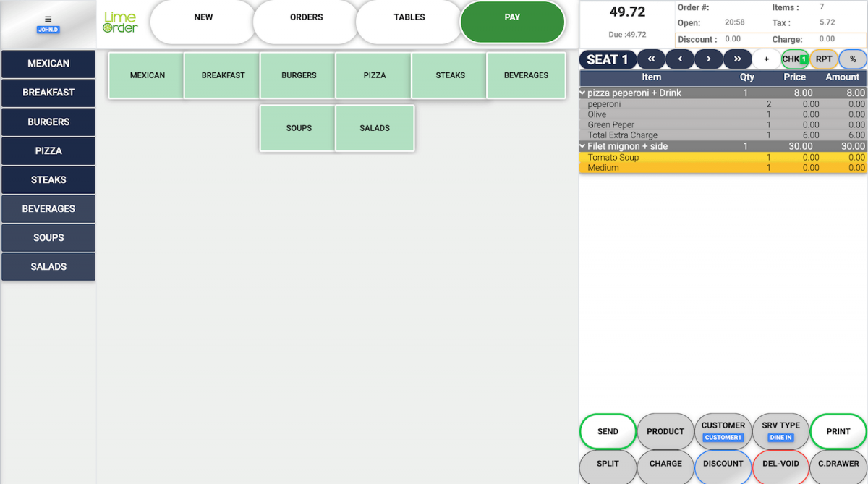Toggle DINE IN service type
The width and height of the screenshot is (868, 484).
click(781, 438)
